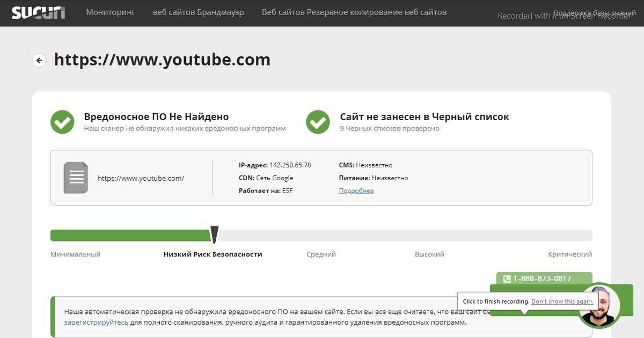Follow the зарегистрируйтесь link
This screenshot has height=338, width=644.
tap(96, 322)
